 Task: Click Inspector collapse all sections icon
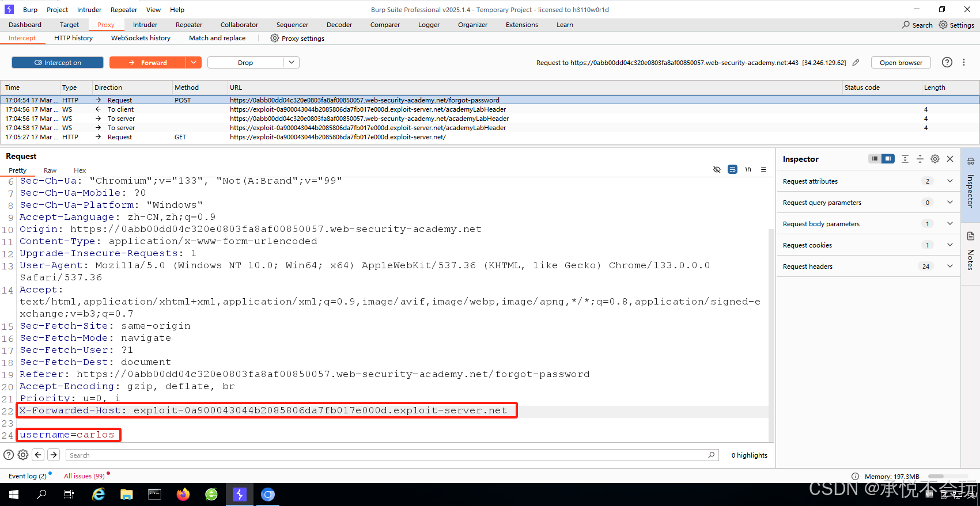[x=920, y=159]
